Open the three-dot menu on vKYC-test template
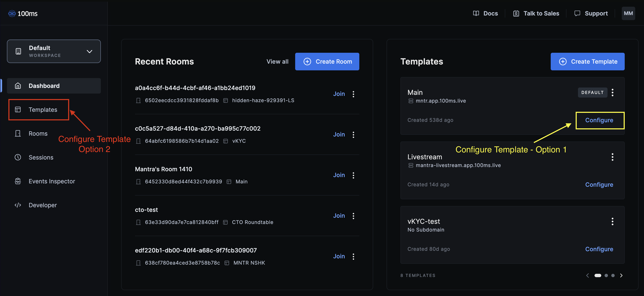Viewport: 644px width, 296px height. pos(613,221)
